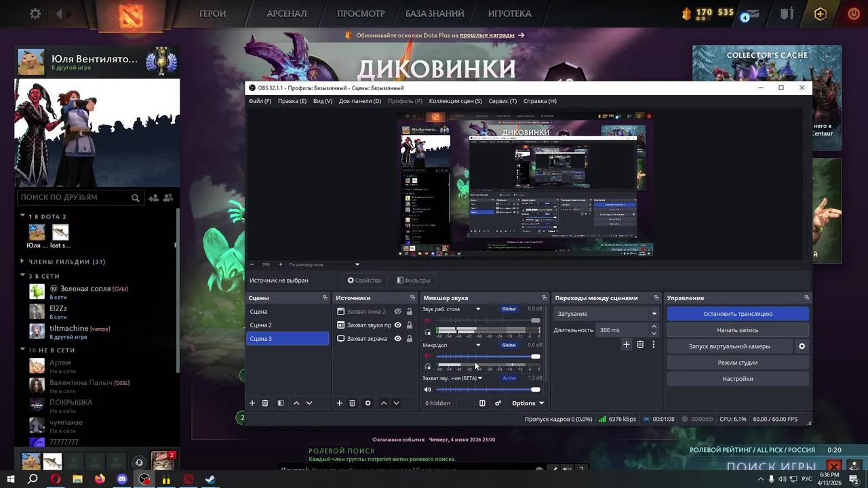Unmute the Звук раб. стола channel
The image size is (868, 488).
coord(427,320)
